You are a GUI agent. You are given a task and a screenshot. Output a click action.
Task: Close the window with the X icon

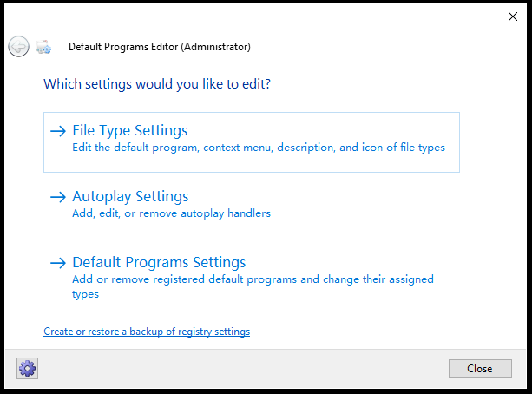(x=513, y=16)
